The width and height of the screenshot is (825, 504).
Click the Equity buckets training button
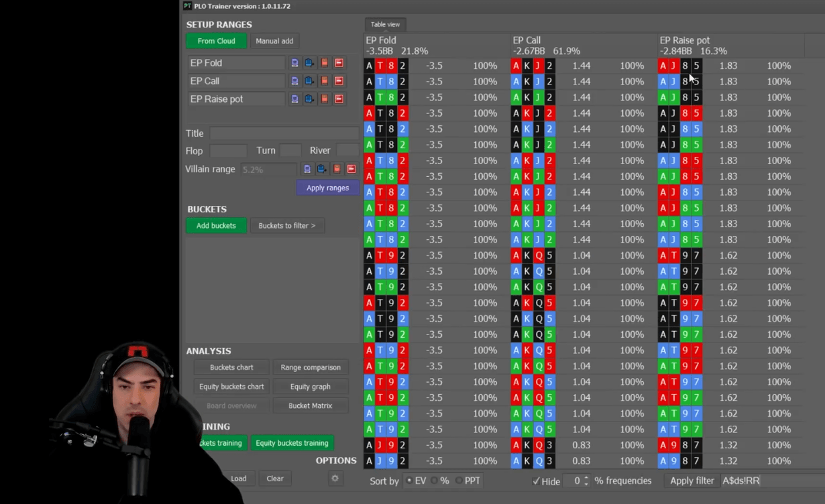click(x=292, y=443)
